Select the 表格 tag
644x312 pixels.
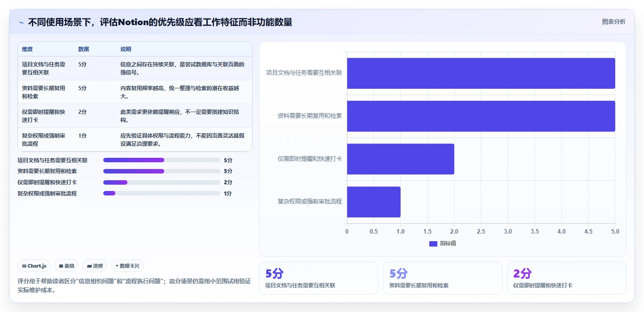66,266
